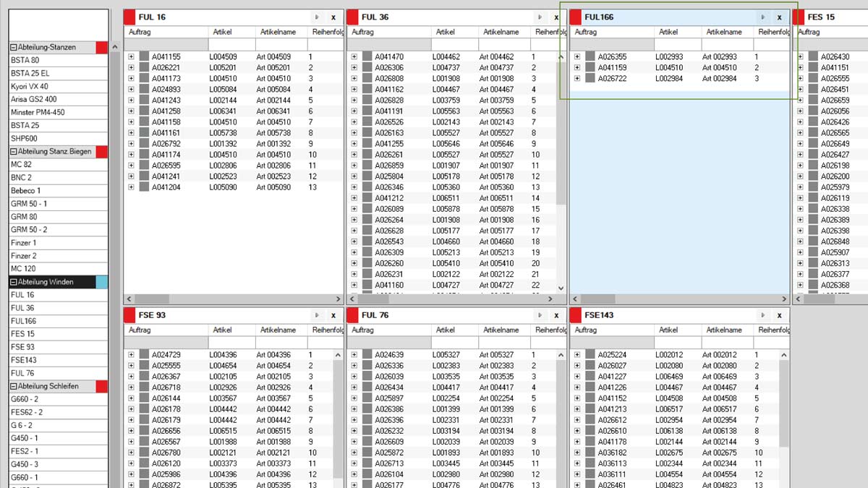Click the gray square next to order A026355

(590, 56)
